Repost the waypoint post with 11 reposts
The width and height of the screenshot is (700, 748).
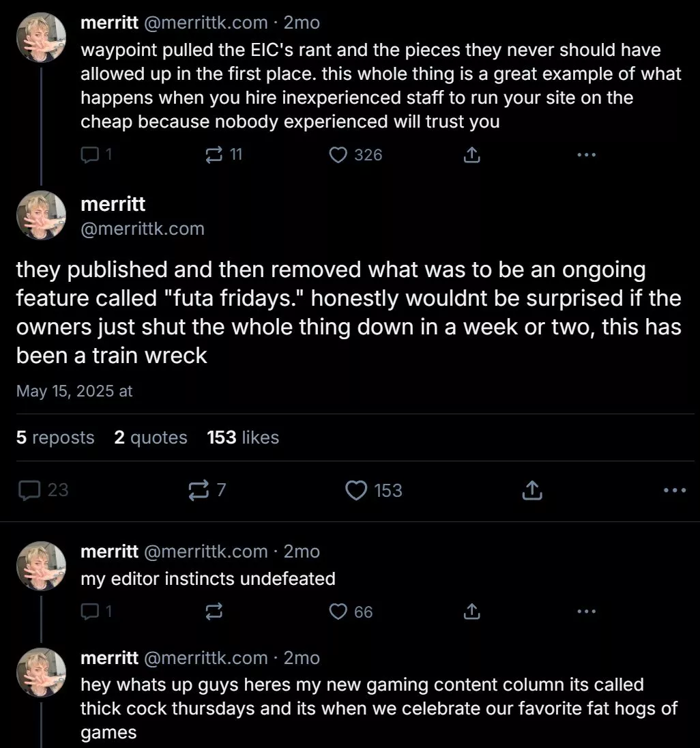(x=214, y=155)
